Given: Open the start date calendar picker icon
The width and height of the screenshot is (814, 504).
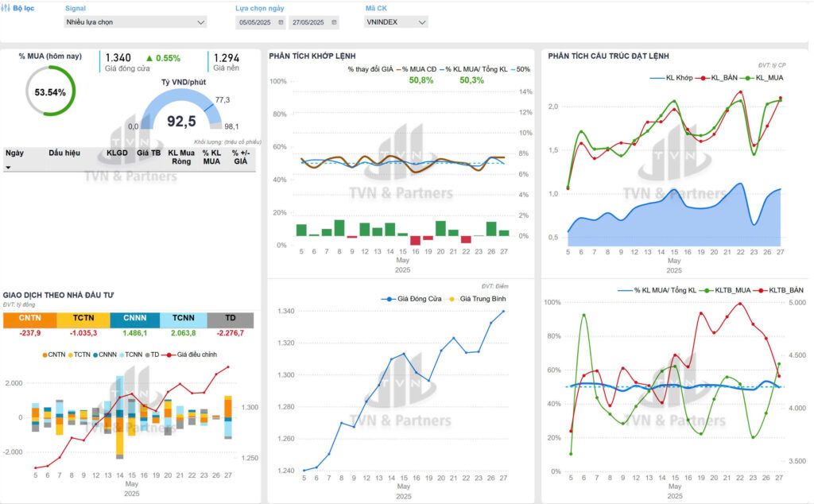Looking at the screenshot, I should coord(281,22).
